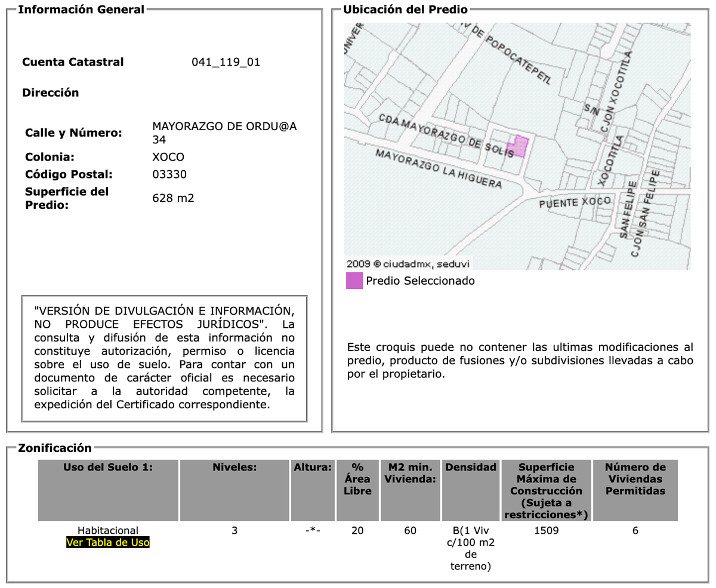Click the Superficie del Predio label
This screenshot has width=716, height=588.
pos(67,198)
